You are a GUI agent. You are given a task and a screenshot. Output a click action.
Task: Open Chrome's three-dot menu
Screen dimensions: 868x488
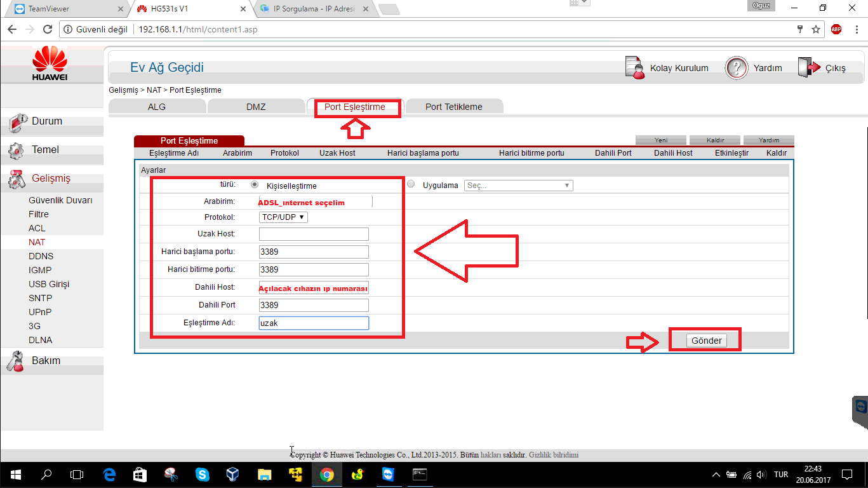(855, 29)
